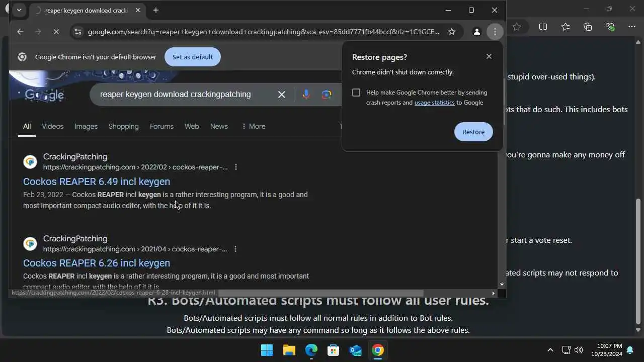Switch to the Web tab
The width and height of the screenshot is (644, 362).
coord(192,126)
